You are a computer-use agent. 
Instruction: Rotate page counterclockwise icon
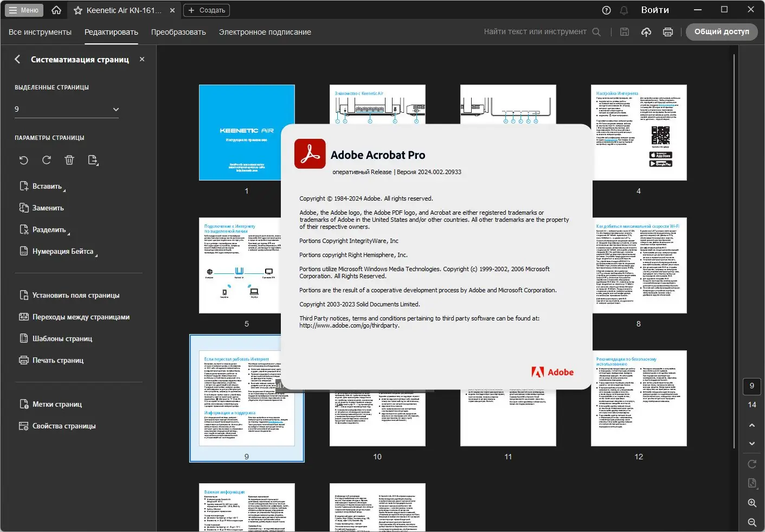(x=24, y=160)
